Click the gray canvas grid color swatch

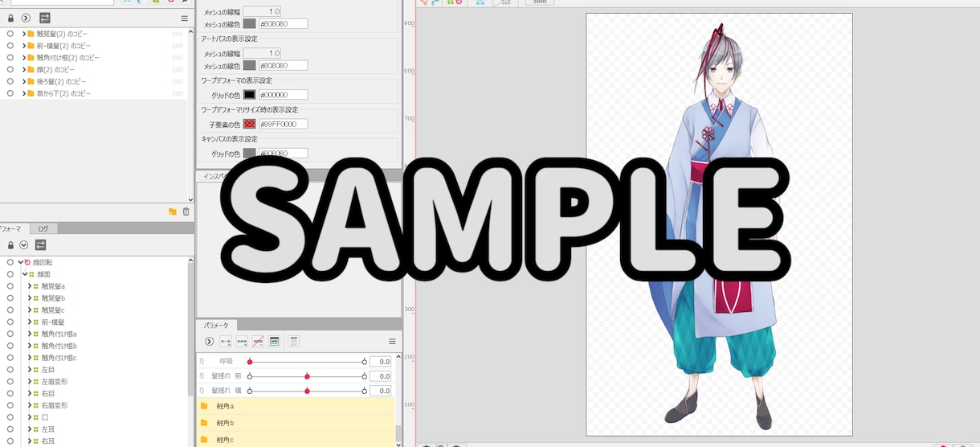(x=249, y=154)
